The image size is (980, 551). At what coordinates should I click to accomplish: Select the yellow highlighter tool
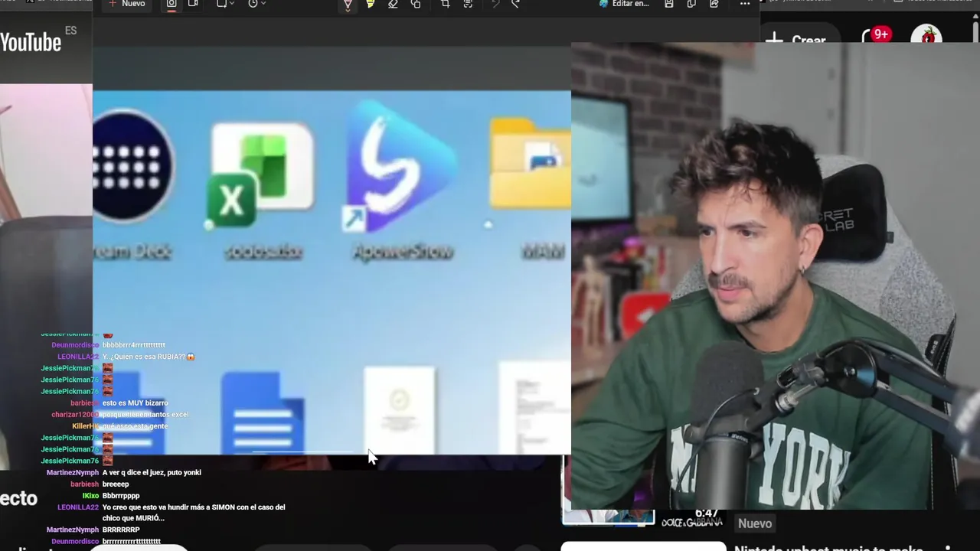tap(370, 4)
